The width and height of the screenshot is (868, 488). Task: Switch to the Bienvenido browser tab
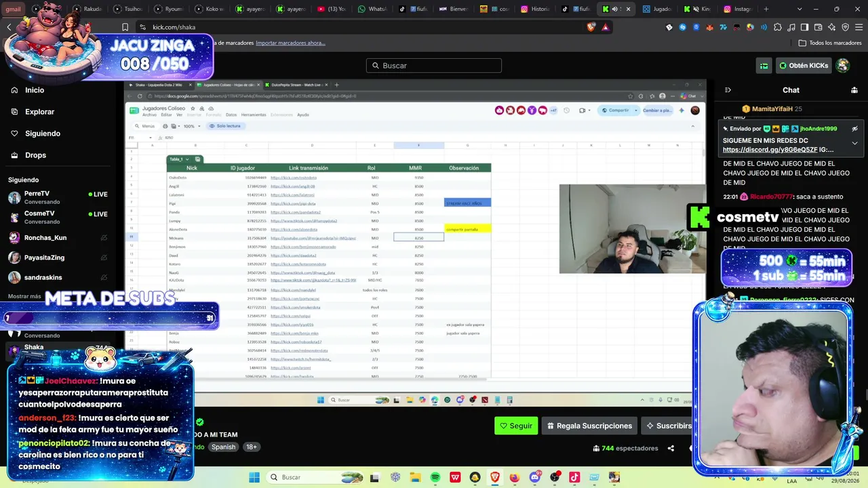tap(453, 9)
